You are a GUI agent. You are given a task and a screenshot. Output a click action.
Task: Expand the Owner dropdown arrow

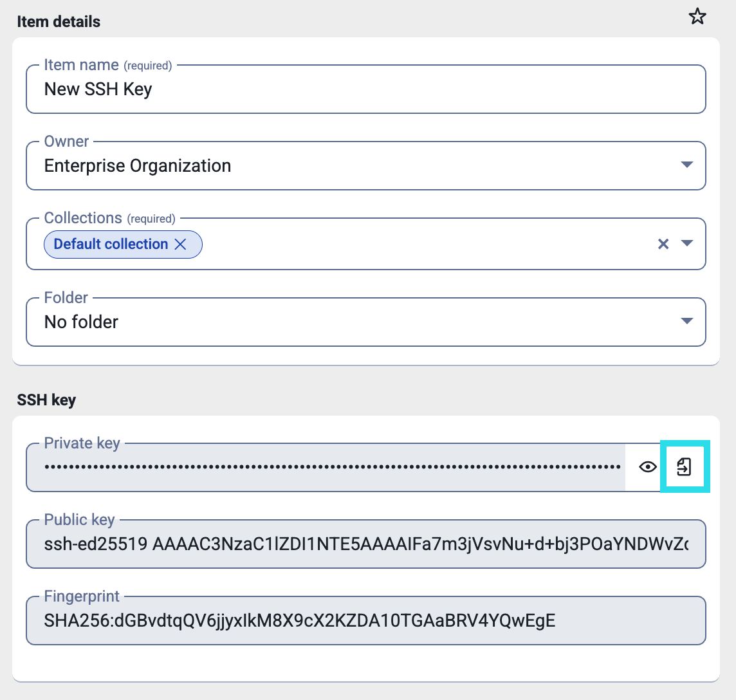686,165
